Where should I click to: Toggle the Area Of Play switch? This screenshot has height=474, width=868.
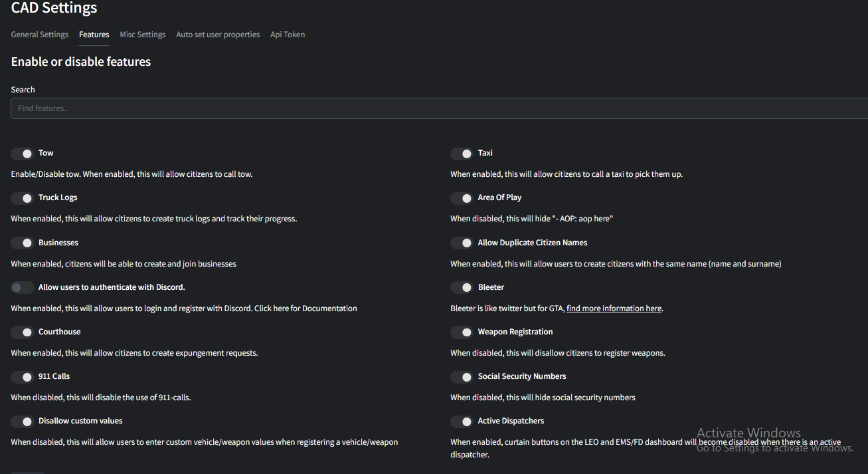click(x=462, y=198)
